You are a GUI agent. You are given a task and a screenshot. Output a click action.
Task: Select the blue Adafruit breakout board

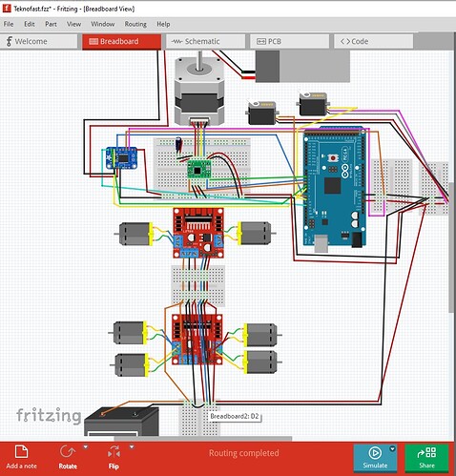click(122, 157)
